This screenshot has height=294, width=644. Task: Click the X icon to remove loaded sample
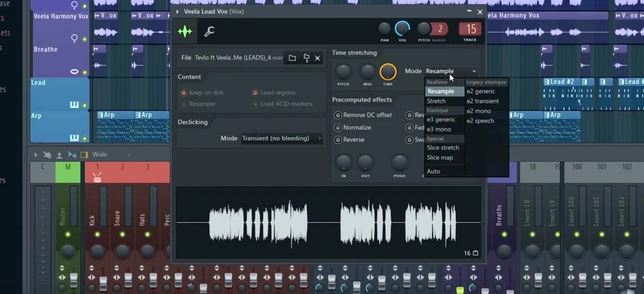pyautogui.click(x=317, y=58)
